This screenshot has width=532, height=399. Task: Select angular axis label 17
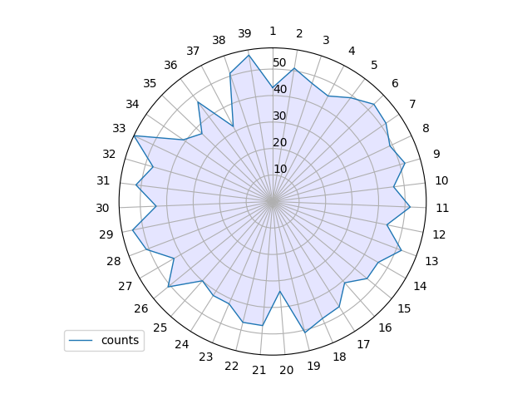click(363, 344)
